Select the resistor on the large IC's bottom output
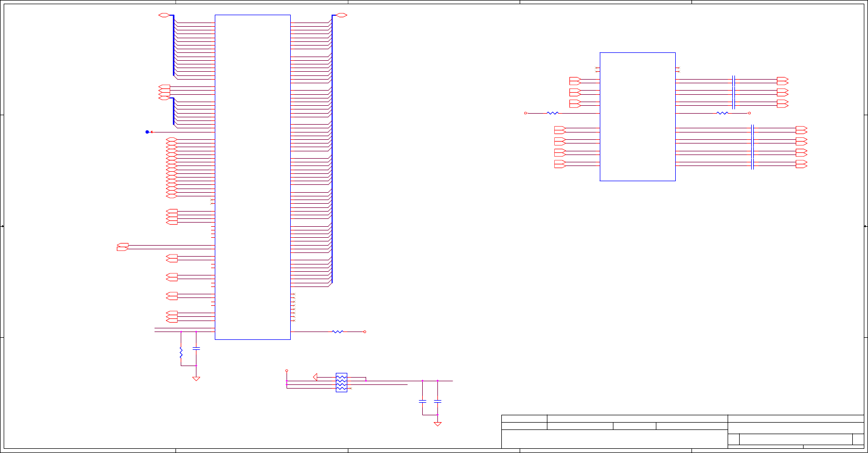The width and height of the screenshot is (868, 453). [338, 332]
